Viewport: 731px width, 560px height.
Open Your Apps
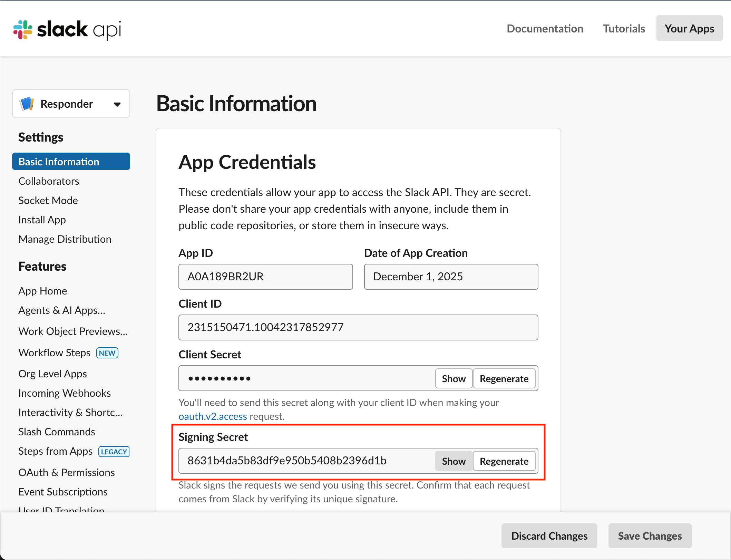(x=689, y=29)
